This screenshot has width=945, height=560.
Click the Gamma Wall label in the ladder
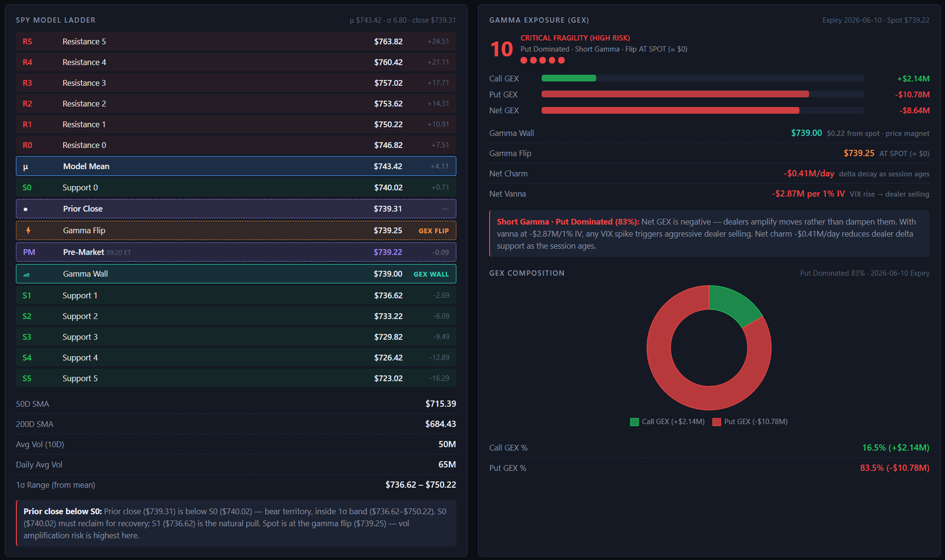[x=85, y=274]
